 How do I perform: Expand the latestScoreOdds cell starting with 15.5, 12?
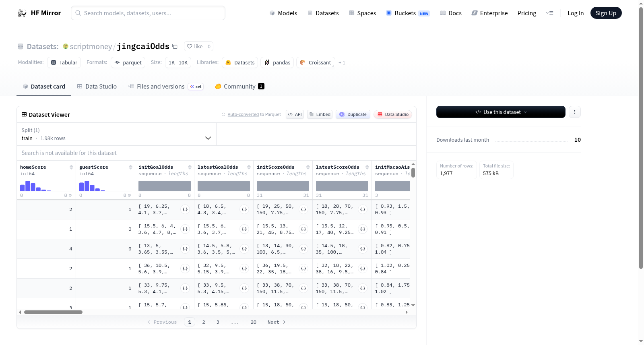point(363,229)
